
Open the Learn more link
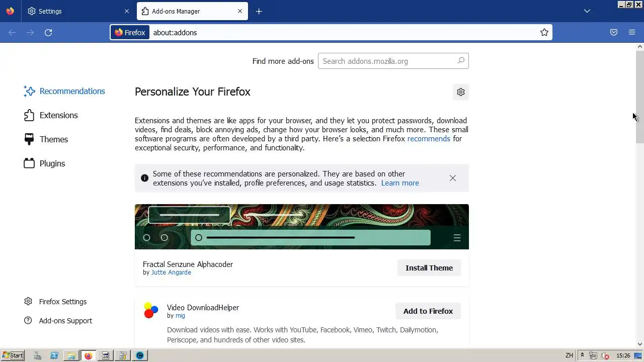400,183
